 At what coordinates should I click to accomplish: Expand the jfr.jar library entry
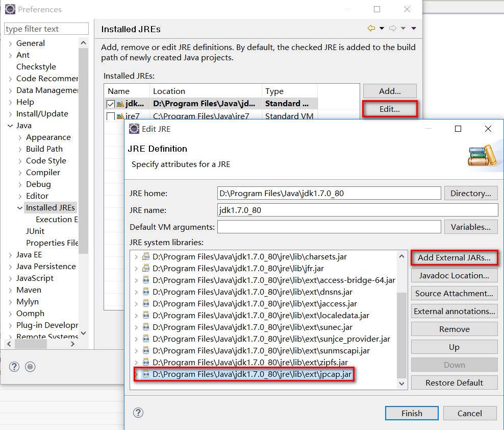[136, 269]
